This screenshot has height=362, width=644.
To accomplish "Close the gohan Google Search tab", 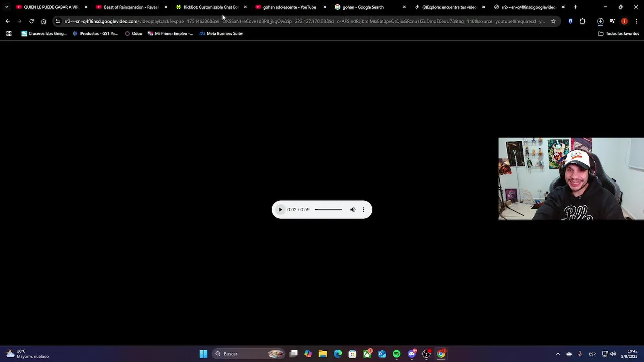I will 404,7.
